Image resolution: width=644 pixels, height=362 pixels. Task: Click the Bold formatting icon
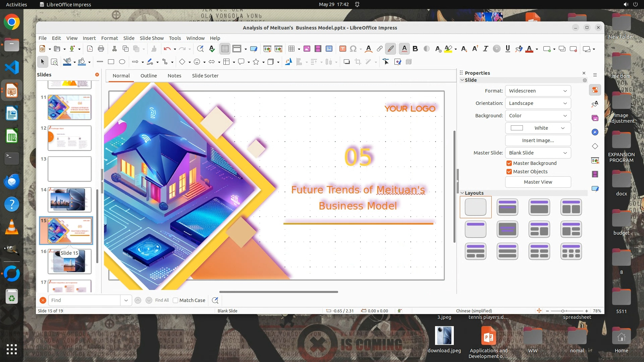[415, 49]
